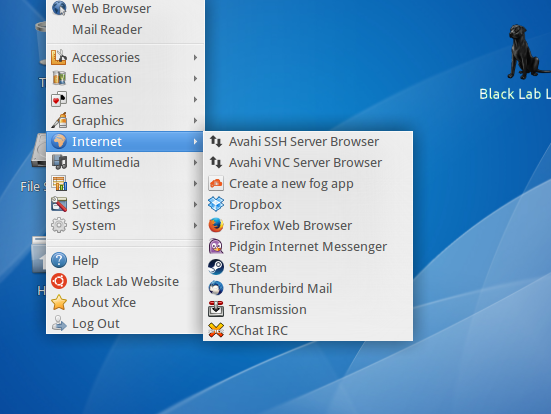Open Thunderbird Mail label

280,289
